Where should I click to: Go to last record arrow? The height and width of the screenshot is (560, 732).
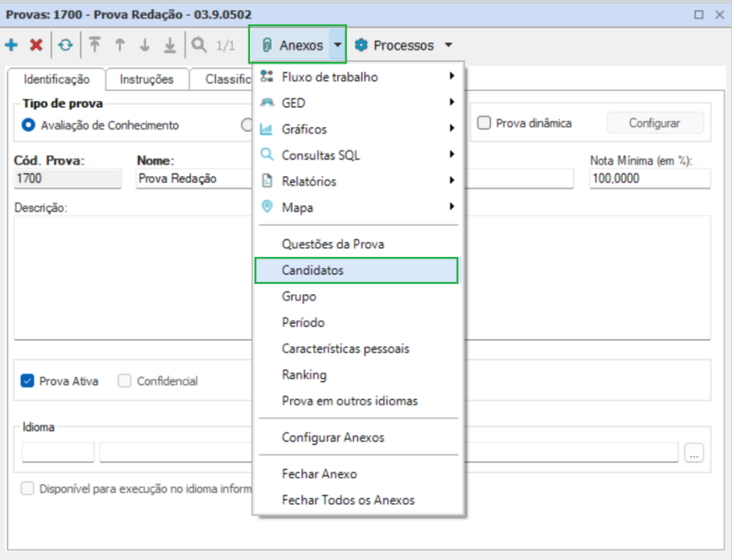pos(170,45)
